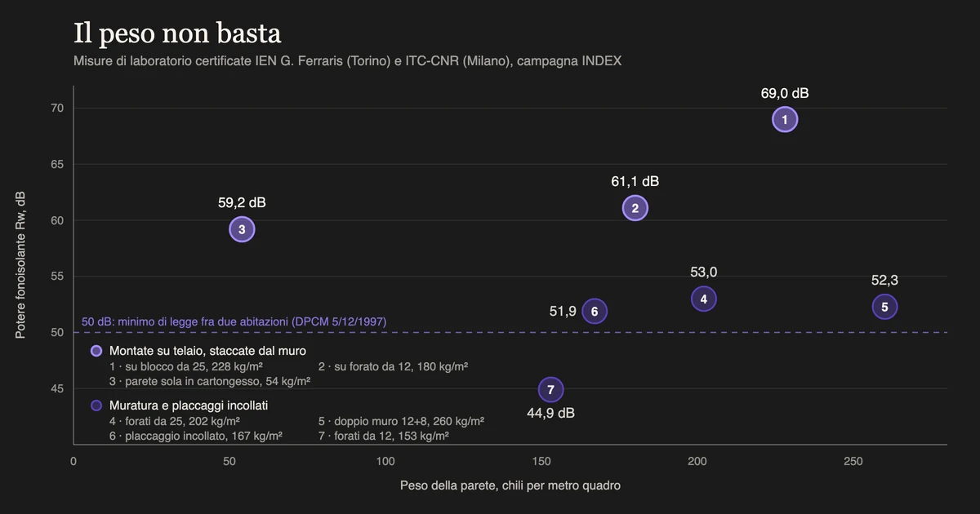980x514 pixels.
Task: Select marker 6 labeled 51,9
Action: point(595,311)
